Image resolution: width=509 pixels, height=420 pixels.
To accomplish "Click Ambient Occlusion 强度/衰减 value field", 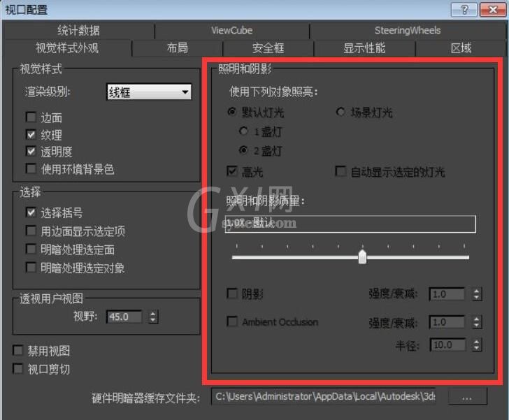I will coord(447,322).
